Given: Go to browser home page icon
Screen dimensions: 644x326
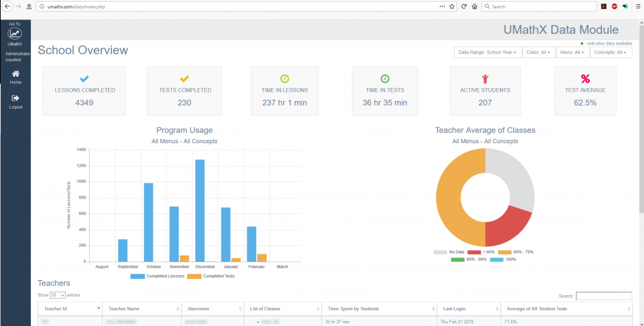Looking at the screenshot, I should tap(474, 6).
